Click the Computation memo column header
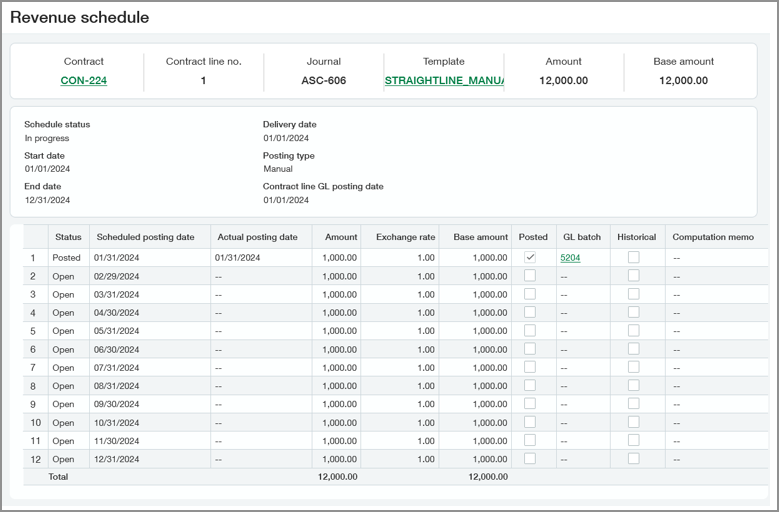 pos(713,237)
